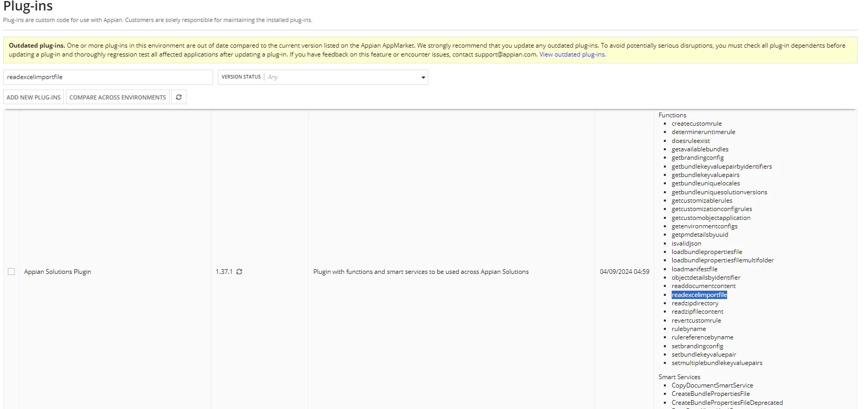Click the Smart Services heading
This screenshot has width=868, height=409.
(680, 377)
